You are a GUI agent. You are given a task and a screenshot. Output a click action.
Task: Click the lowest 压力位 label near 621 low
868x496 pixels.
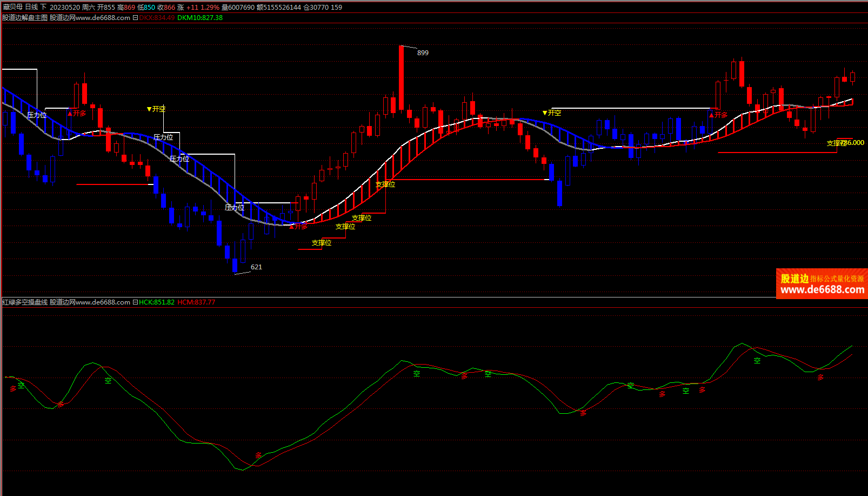click(x=235, y=208)
